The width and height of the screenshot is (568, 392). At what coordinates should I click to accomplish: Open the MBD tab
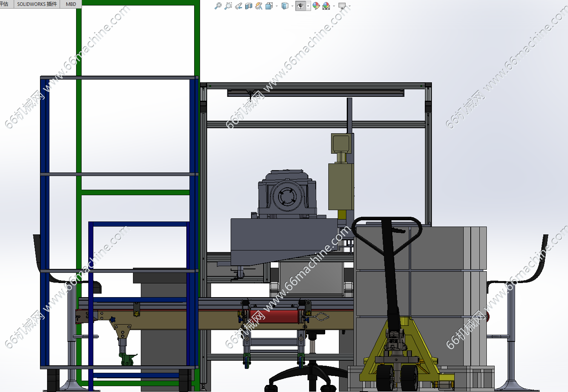click(x=71, y=4)
